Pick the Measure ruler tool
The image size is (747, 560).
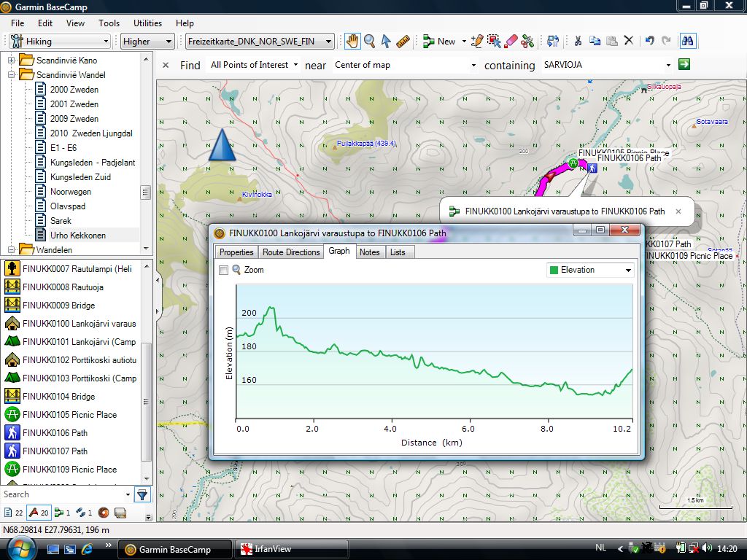click(404, 42)
